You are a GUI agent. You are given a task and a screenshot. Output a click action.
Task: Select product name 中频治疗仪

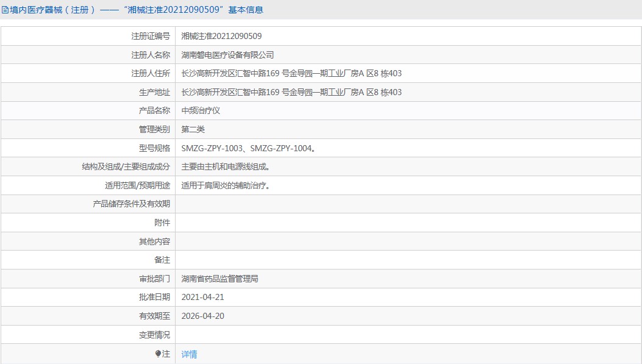201,110
